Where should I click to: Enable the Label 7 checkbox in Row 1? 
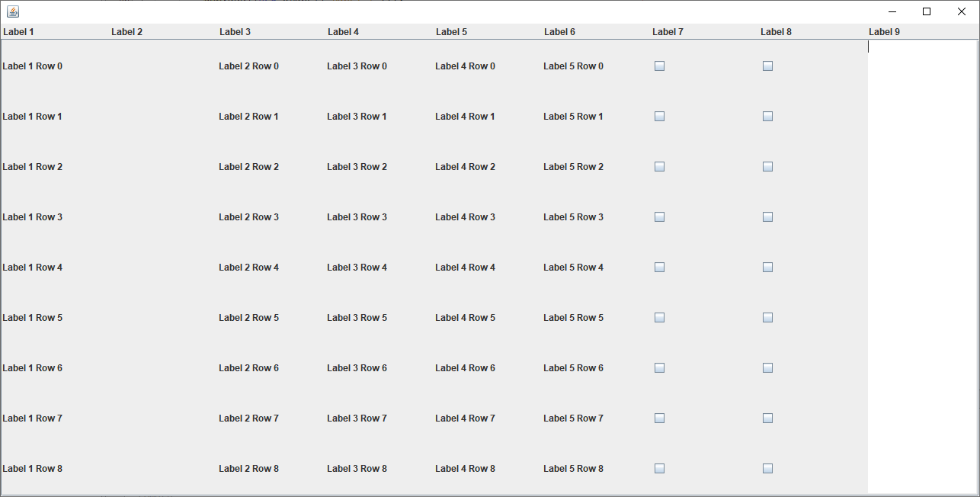pyautogui.click(x=660, y=117)
